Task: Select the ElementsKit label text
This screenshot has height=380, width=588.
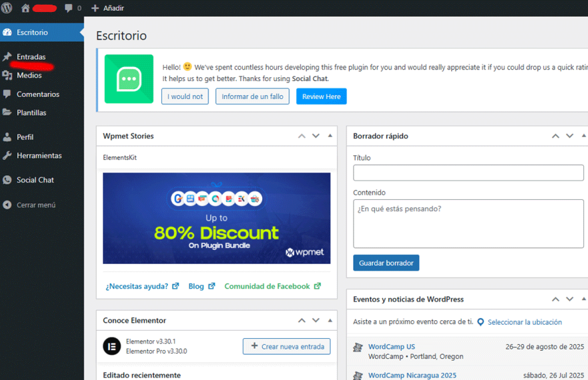Action: point(119,157)
